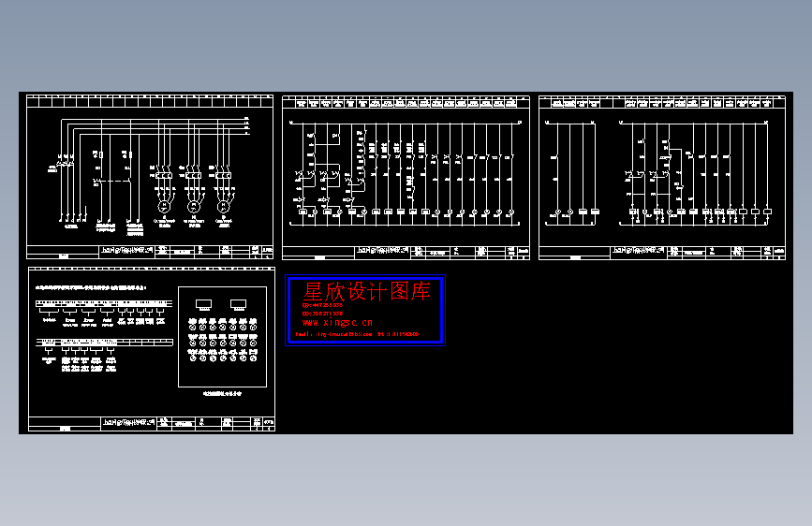
Task: Select the rightmost motor symbol in main circuit
Action: [x=223, y=206]
